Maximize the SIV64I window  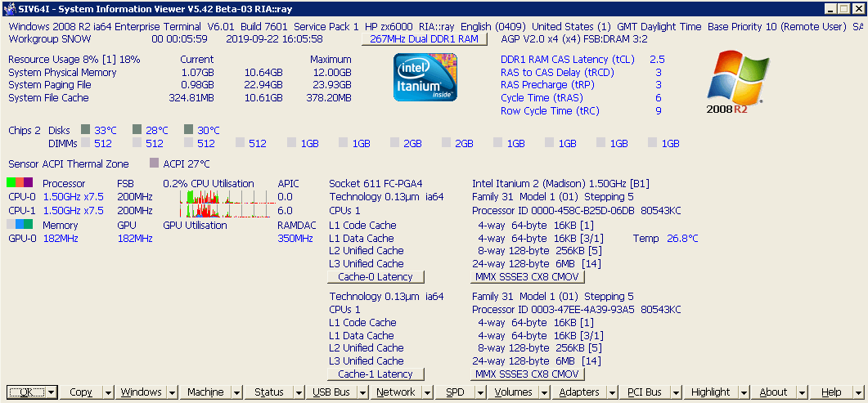(843, 9)
